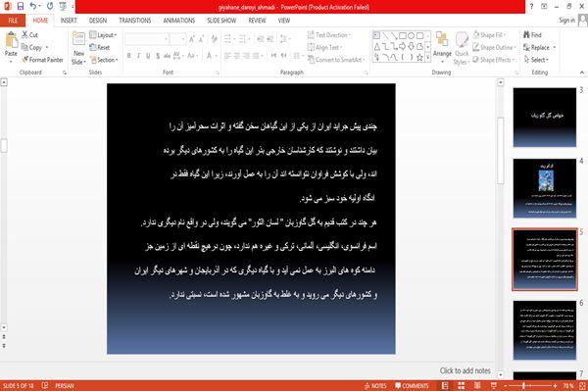Toggle Align Right paragraph alignment

pyautogui.click(x=246, y=56)
